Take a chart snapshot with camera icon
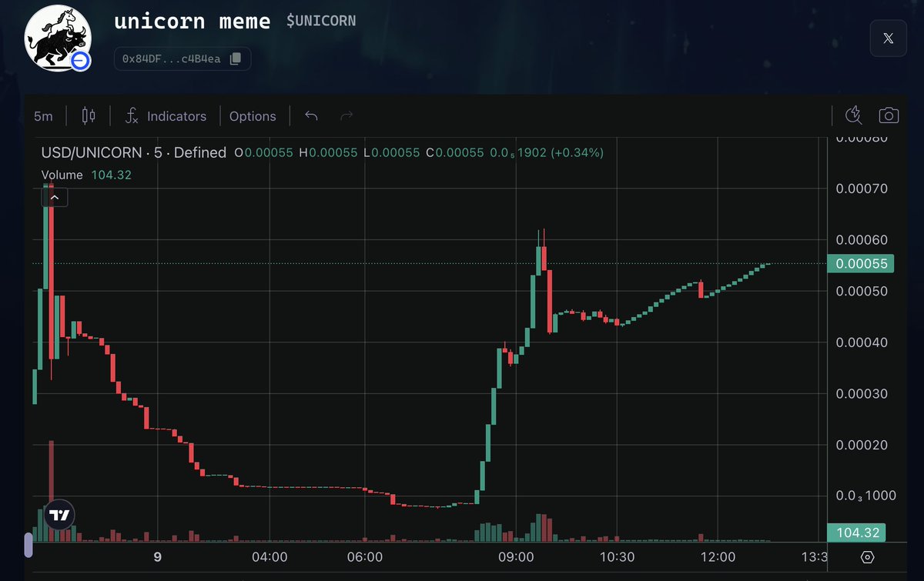924x581 pixels. coord(889,115)
